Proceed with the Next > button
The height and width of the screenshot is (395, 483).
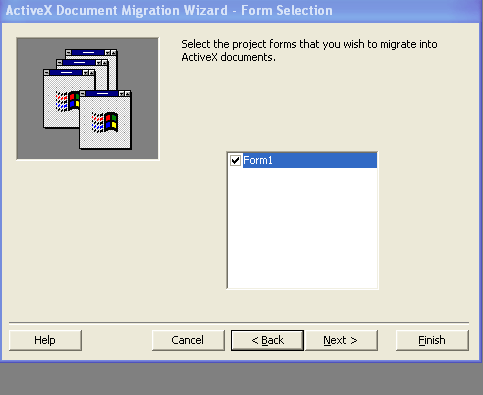341,340
